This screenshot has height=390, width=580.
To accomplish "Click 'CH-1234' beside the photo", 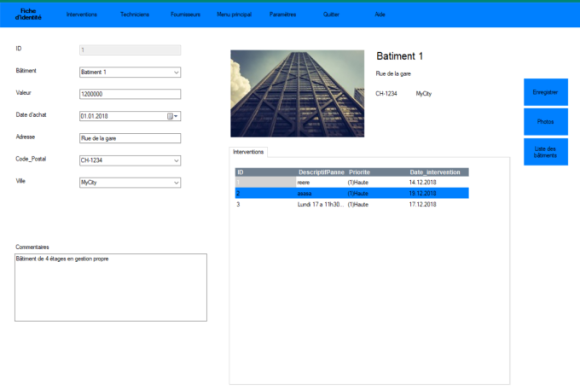I will [x=386, y=94].
